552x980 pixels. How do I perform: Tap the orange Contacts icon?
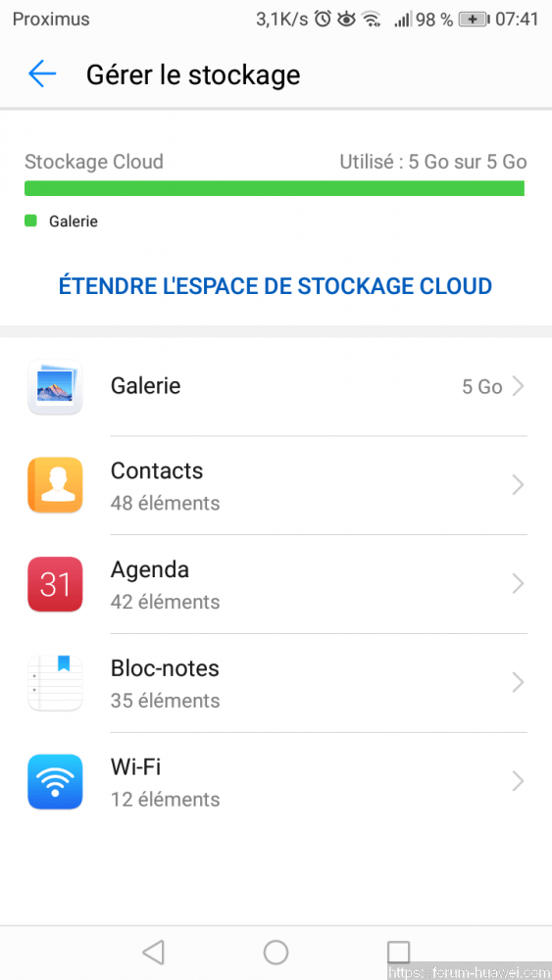coord(55,486)
